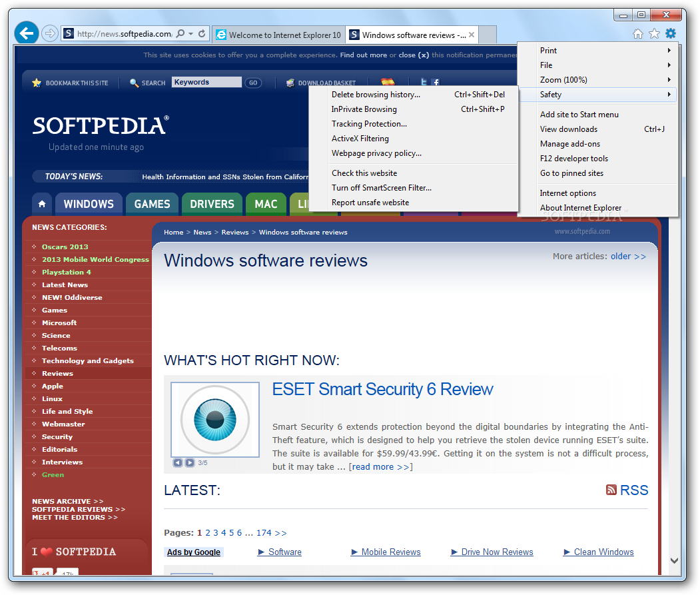Go to page 174 of reviews
Viewport: 700px width, 595px height.
264,533
